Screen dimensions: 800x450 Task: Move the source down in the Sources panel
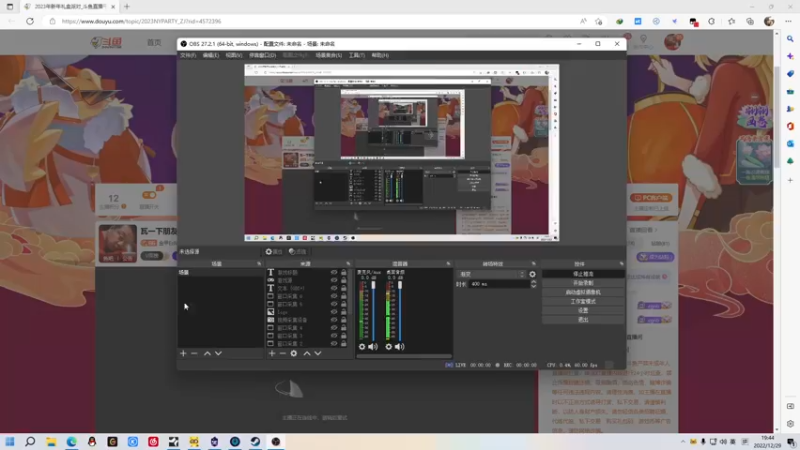tap(318, 353)
